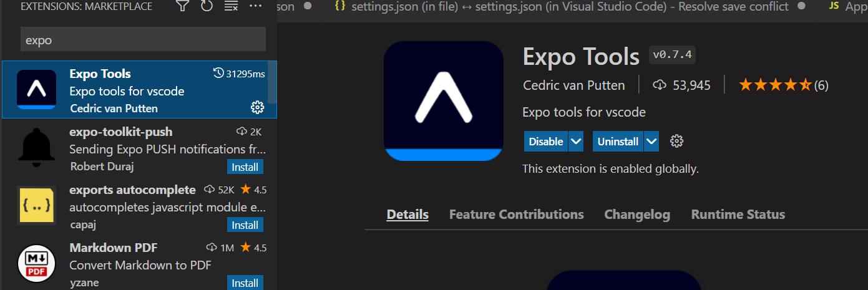Screen dimensions: 868x290
Task: Open the extensions views and more actions menu
Action: [x=255, y=6]
